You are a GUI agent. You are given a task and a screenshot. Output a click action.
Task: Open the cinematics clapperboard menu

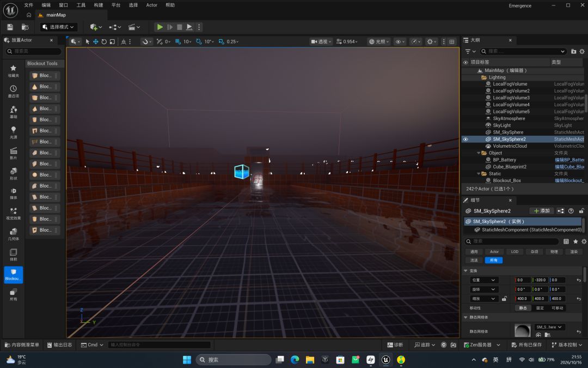coord(134,27)
